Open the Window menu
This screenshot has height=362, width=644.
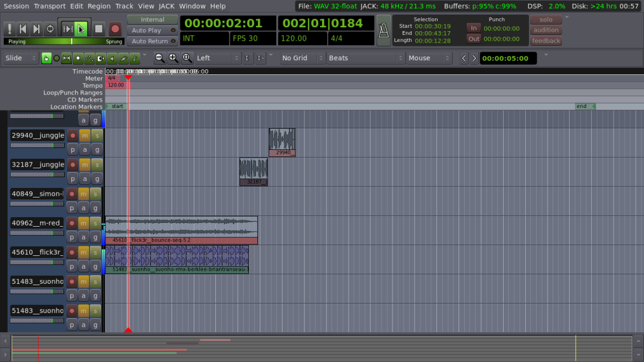192,6
